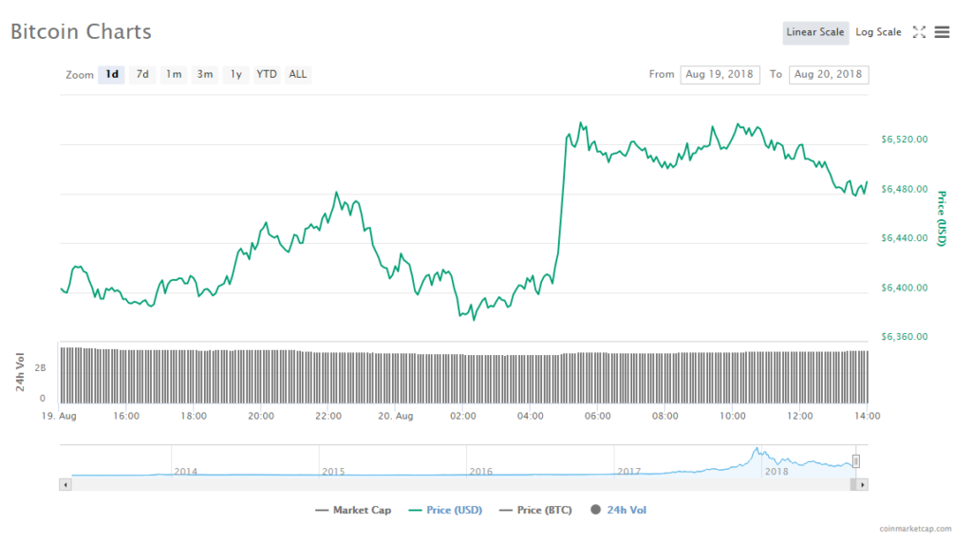This screenshot has height=560, width=972.
Task: Switch to Linear Scale
Action: coord(815,32)
